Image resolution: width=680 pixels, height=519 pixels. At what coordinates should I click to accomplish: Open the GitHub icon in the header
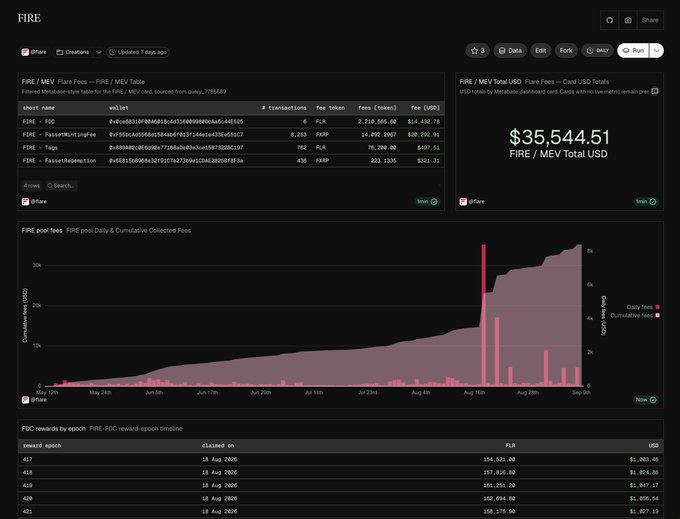click(609, 20)
